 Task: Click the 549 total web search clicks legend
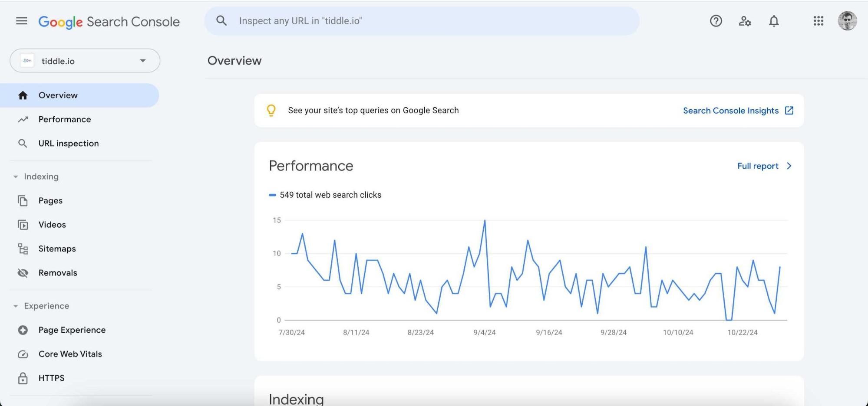tap(325, 195)
